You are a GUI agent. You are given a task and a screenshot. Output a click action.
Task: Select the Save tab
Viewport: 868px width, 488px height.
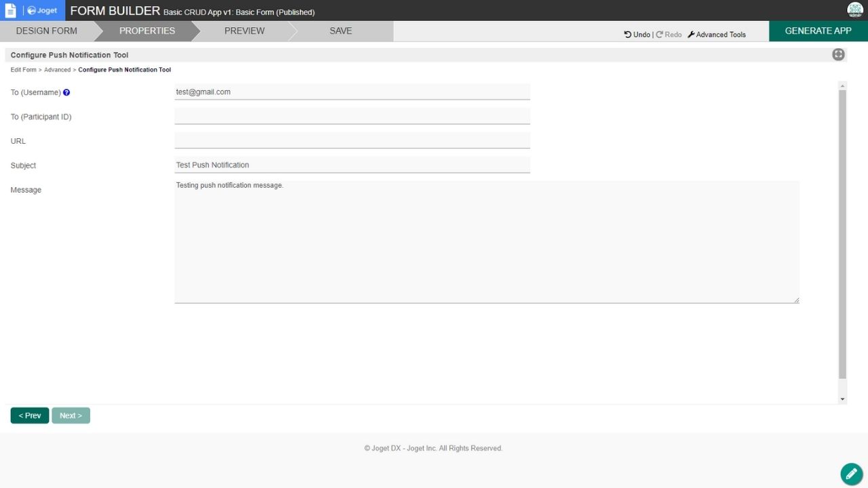click(340, 31)
